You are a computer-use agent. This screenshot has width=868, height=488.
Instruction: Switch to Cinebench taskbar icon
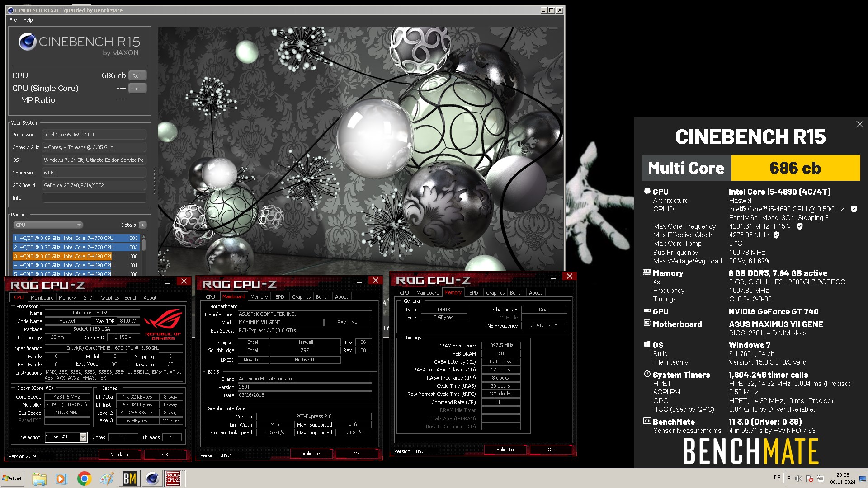pyautogui.click(x=152, y=479)
